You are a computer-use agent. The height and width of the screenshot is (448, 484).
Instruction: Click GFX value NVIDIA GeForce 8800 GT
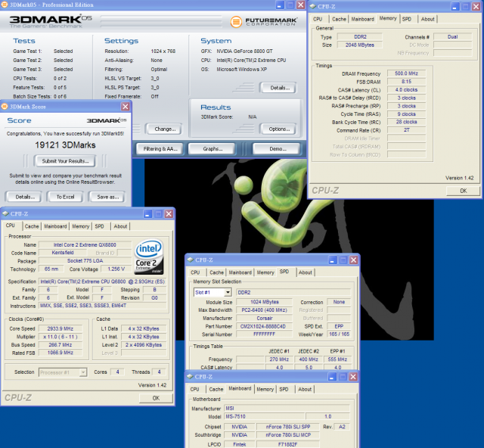click(244, 51)
